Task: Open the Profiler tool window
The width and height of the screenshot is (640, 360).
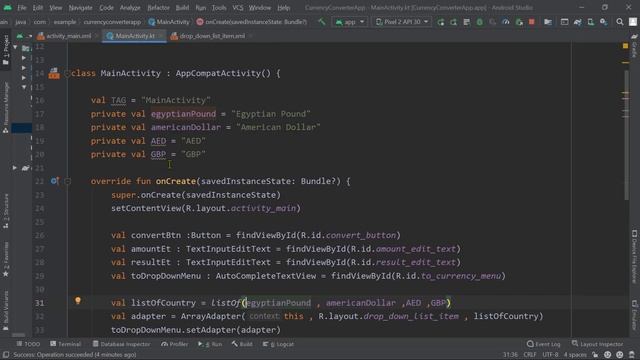Action: (174, 344)
